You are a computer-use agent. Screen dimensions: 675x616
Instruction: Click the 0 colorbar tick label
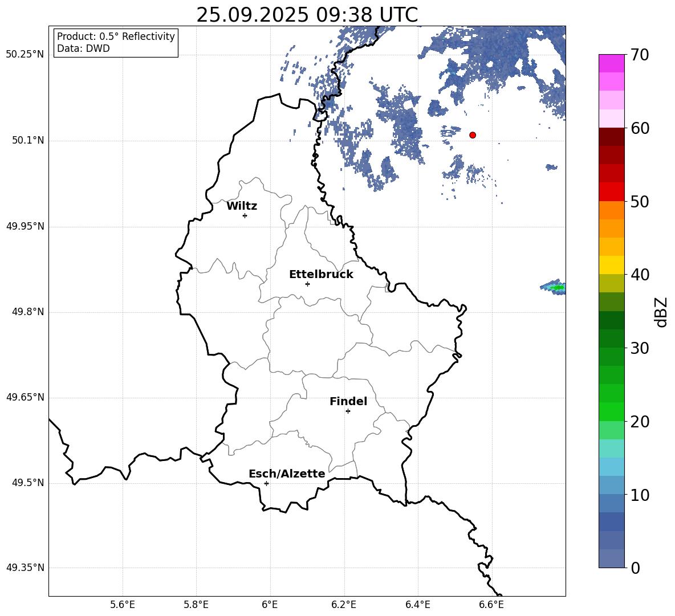(x=635, y=568)
